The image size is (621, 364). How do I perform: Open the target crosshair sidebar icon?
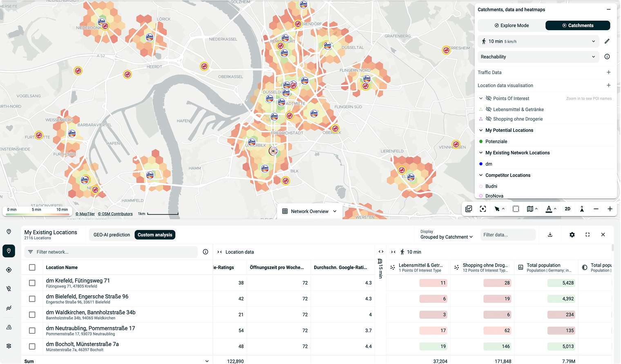9,270
